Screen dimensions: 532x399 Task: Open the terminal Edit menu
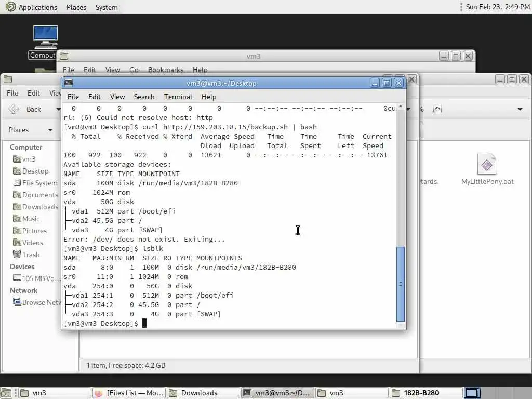(x=95, y=97)
